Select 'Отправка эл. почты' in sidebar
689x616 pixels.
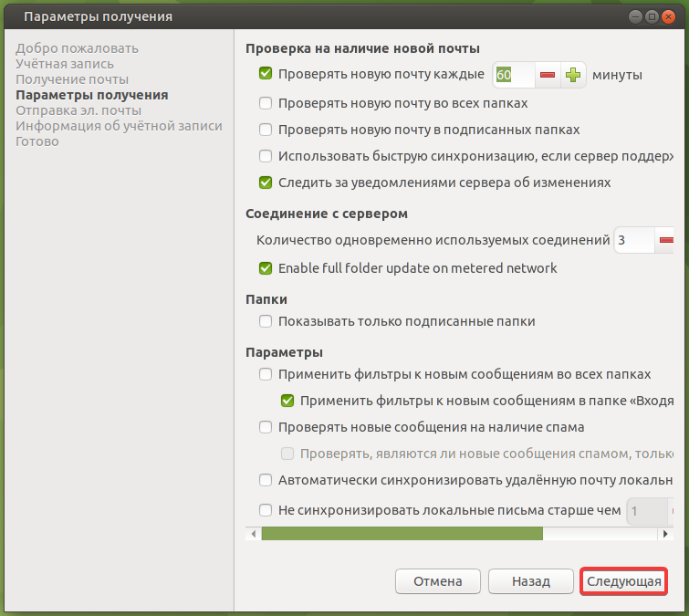click(78, 110)
